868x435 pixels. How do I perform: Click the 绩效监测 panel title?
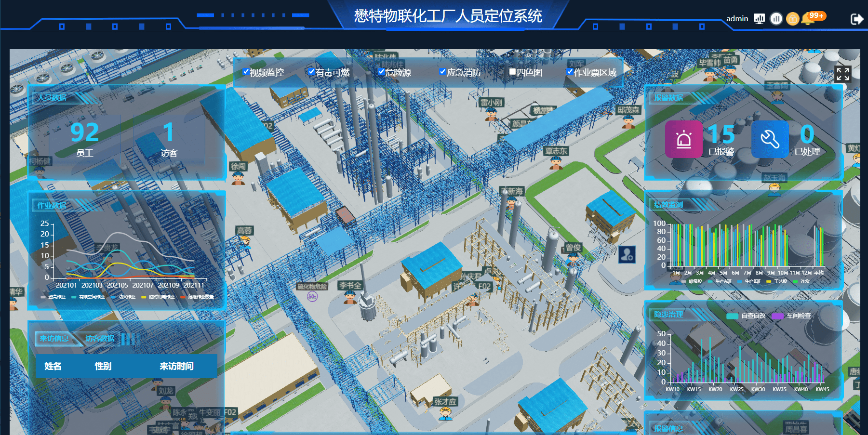click(668, 205)
